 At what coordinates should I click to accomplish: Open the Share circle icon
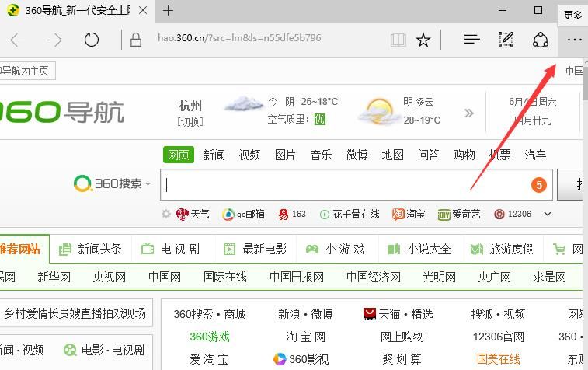point(541,40)
